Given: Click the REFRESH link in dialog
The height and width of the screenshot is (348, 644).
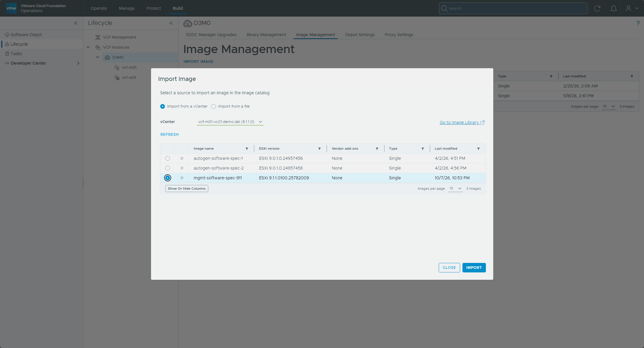Looking at the screenshot, I should 170,135.
